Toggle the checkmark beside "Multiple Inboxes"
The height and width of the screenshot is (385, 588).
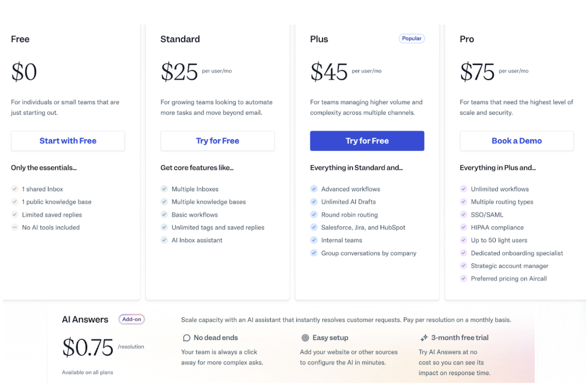(164, 189)
